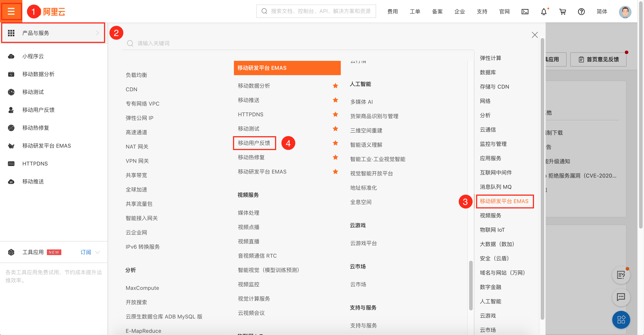Expand 产品与服务 with the chevron
Screen dimensions: 644x335
(97, 33)
